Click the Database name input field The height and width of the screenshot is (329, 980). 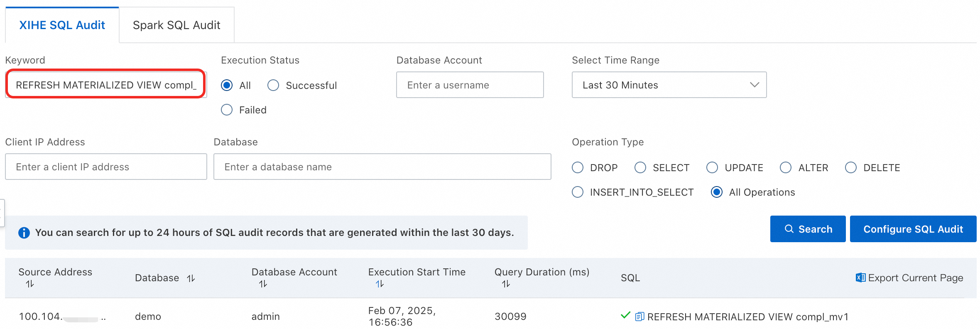pos(382,167)
